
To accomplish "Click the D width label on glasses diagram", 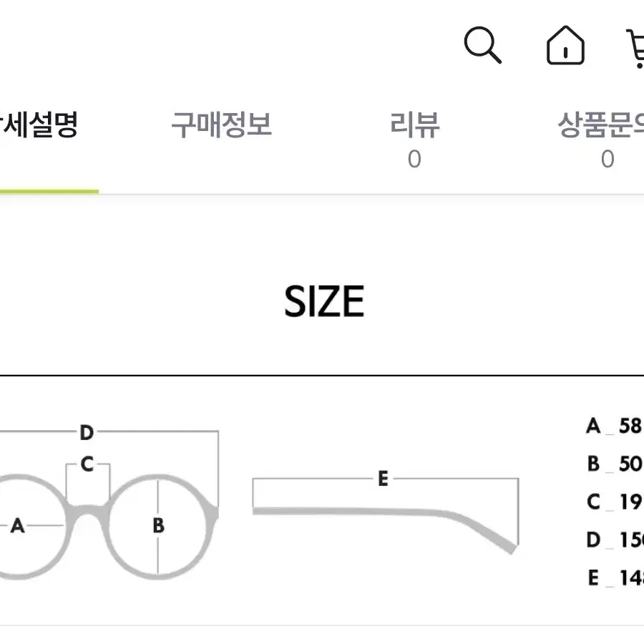I will [x=87, y=432].
